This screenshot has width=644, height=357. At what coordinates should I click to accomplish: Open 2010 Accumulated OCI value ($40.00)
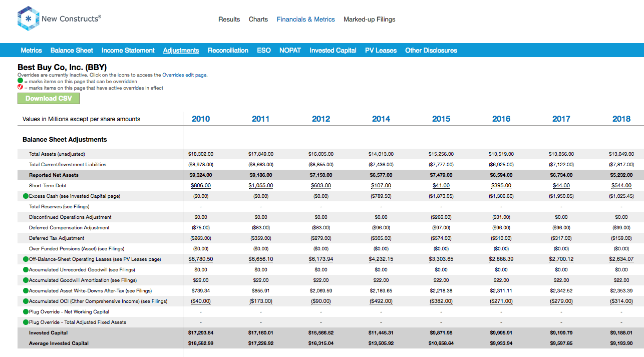coord(201,301)
